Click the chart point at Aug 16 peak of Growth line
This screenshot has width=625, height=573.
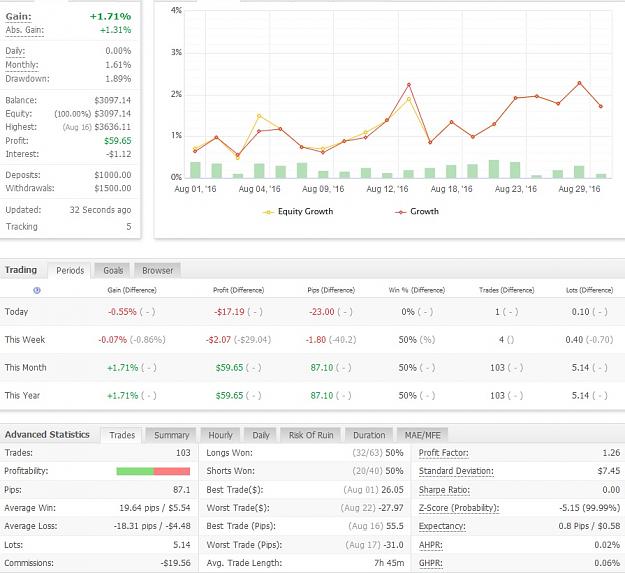coord(409,85)
